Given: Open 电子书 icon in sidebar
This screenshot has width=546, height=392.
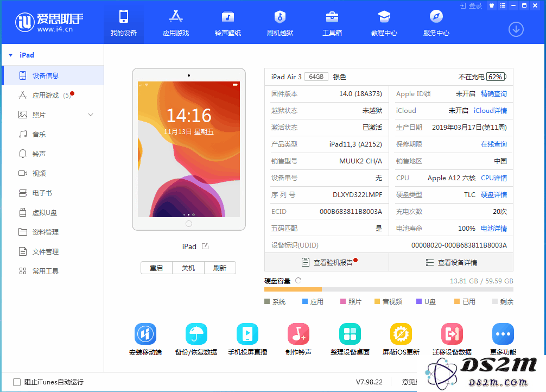Looking at the screenshot, I should pos(23,193).
